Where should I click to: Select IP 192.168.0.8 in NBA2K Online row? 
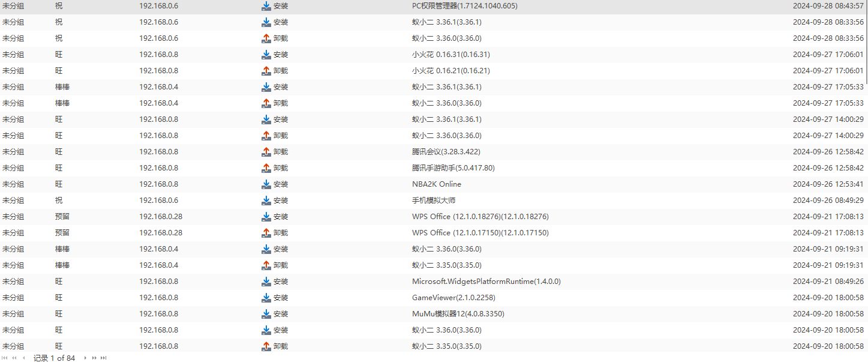(x=158, y=184)
